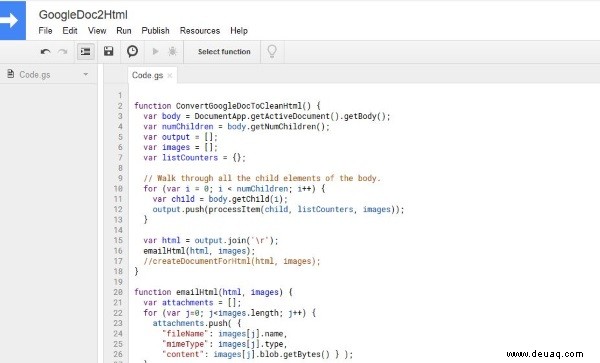Click the blue arrow Apps Script logo

coord(12,20)
